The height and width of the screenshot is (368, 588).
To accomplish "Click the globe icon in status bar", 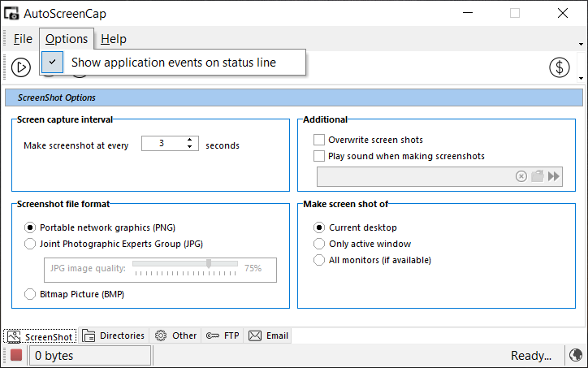I will point(576,355).
